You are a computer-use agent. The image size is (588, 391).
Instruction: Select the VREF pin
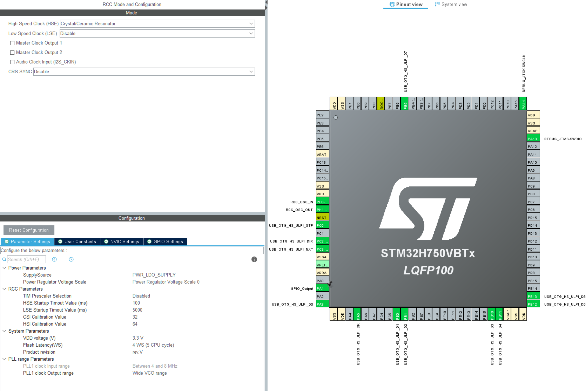coord(322,265)
